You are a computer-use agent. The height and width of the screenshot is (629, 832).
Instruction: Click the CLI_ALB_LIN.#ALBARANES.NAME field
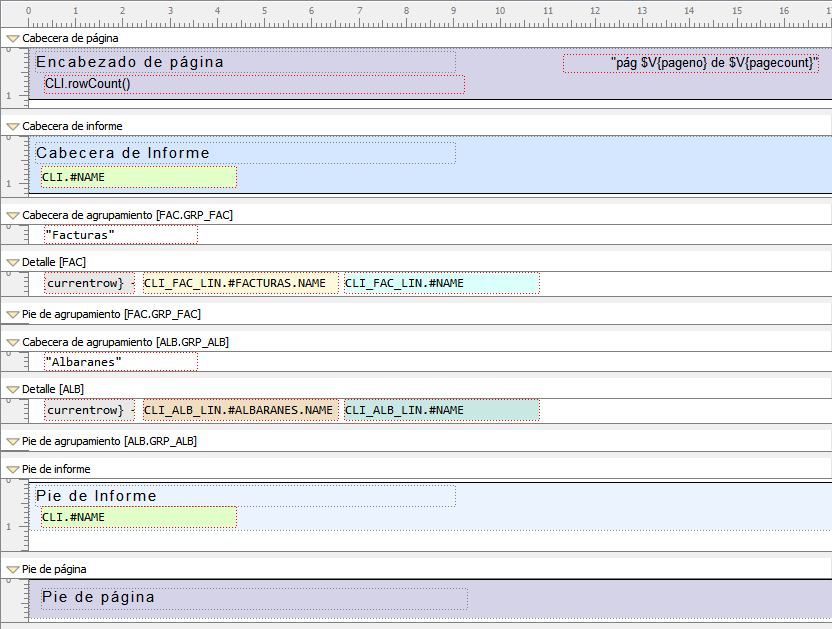coord(240,410)
